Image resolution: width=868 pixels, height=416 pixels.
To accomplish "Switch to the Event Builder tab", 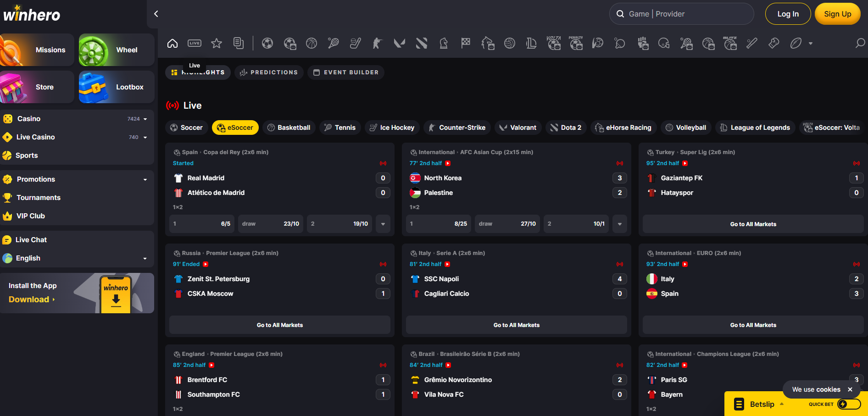I will (346, 72).
